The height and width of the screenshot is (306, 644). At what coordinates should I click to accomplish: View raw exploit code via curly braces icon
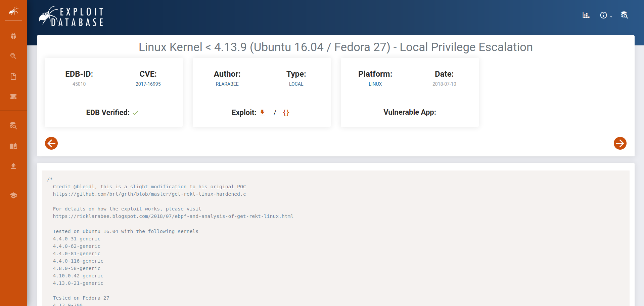(x=286, y=113)
